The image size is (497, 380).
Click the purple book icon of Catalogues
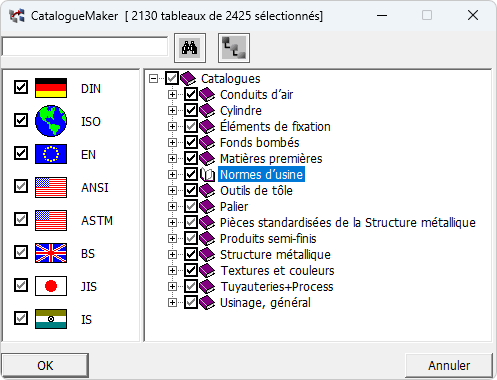188,78
